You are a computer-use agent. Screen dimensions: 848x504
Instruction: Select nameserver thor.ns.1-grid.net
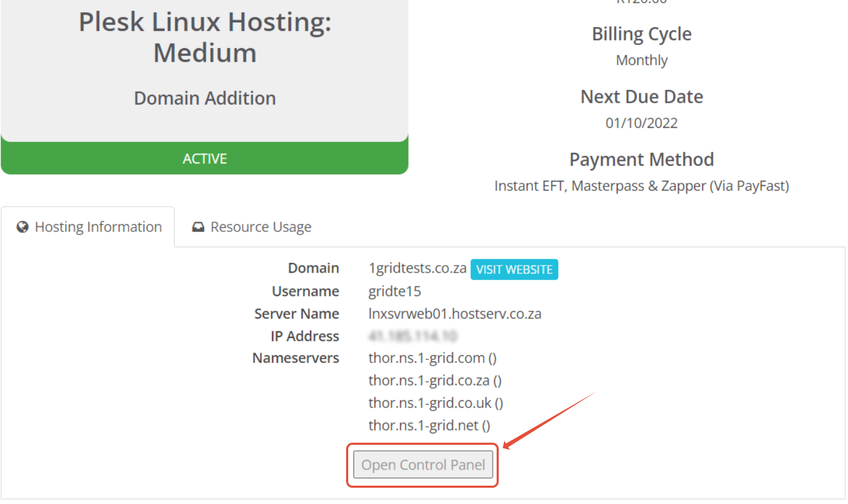pyautogui.click(x=423, y=425)
